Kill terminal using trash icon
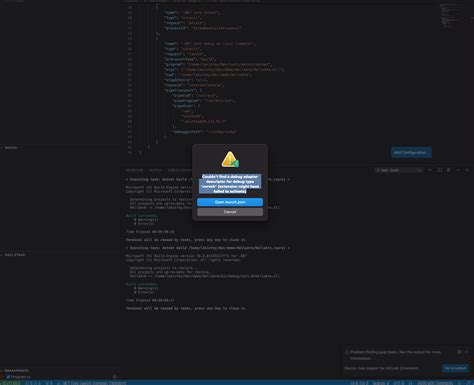 [x=448, y=170]
